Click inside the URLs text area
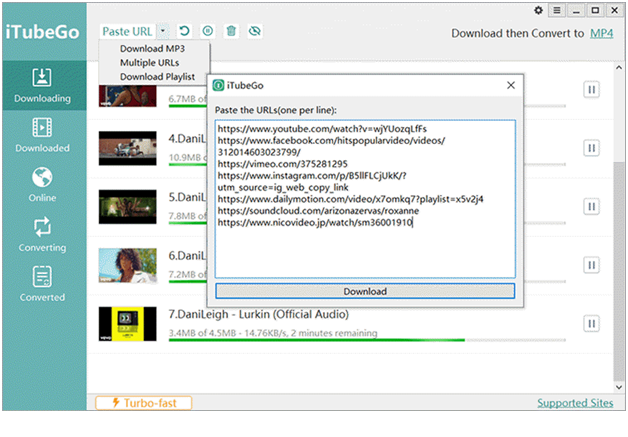The height and width of the screenshot is (437, 628). pyautogui.click(x=365, y=199)
